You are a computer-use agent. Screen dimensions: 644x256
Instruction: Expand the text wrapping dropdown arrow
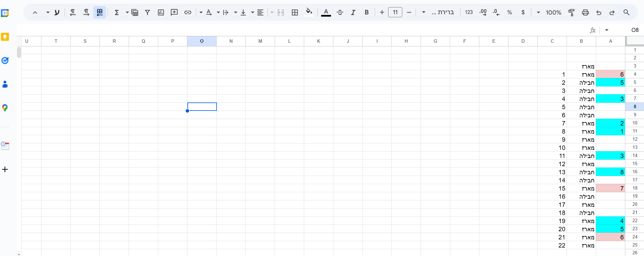click(x=218, y=13)
